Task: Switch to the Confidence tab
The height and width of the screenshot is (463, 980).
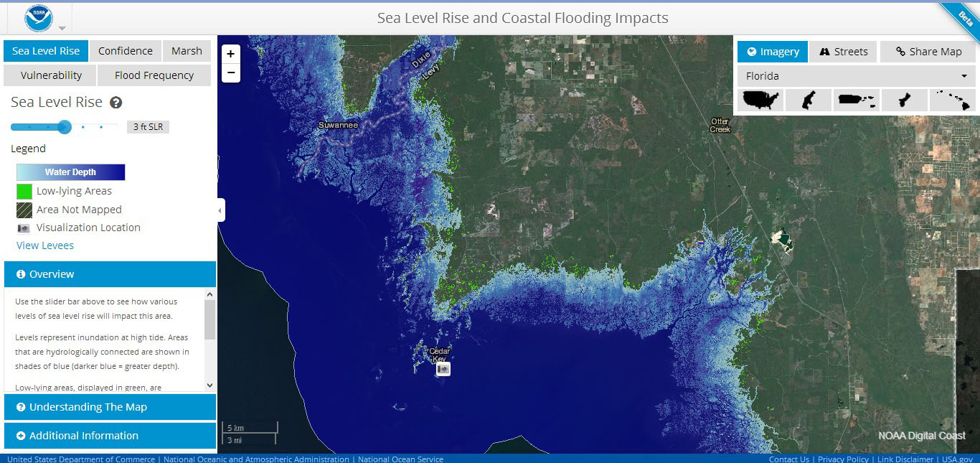Action: pyautogui.click(x=126, y=51)
